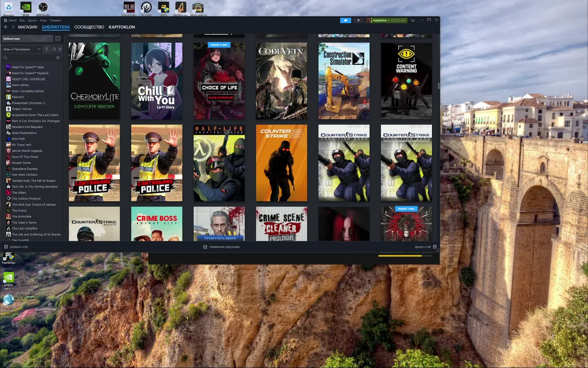Open the Choice of Life Samosbor cover
The height and width of the screenshot is (368, 588).
click(219, 81)
